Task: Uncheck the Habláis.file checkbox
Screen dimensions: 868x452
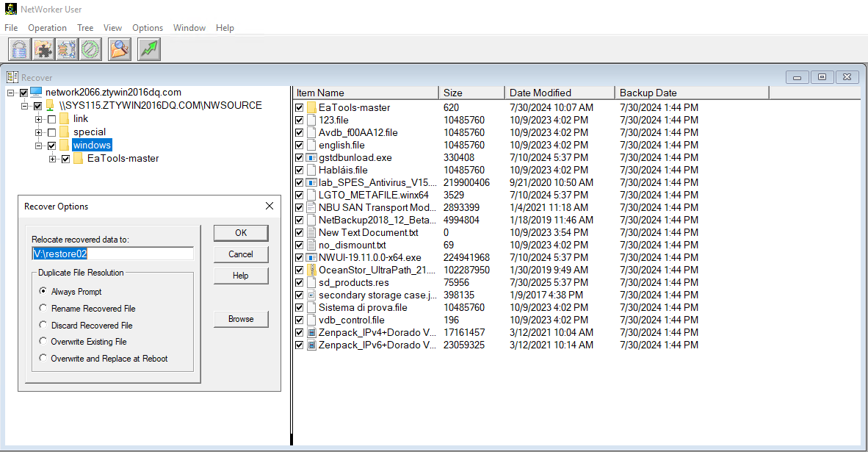Action: click(x=300, y=170)
